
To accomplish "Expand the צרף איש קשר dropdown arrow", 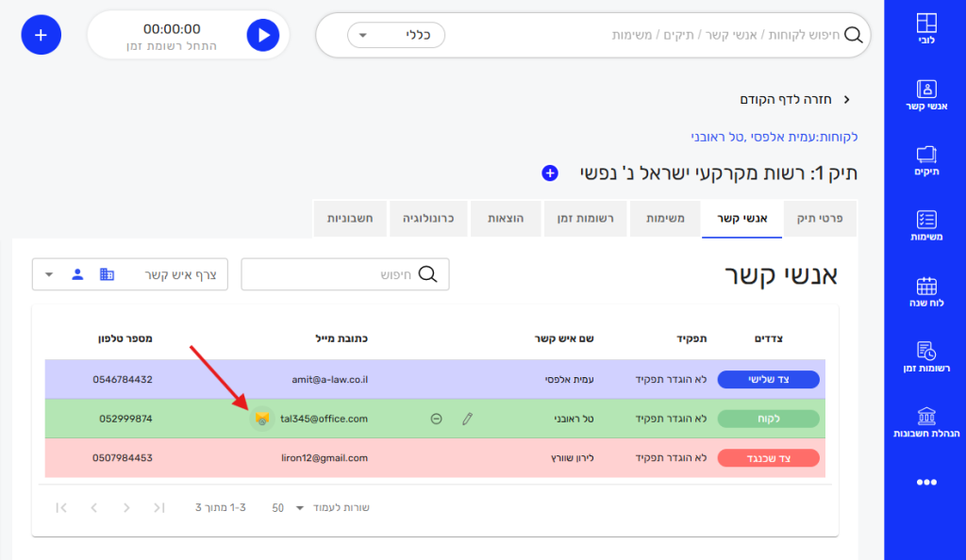I will (49, 274).
